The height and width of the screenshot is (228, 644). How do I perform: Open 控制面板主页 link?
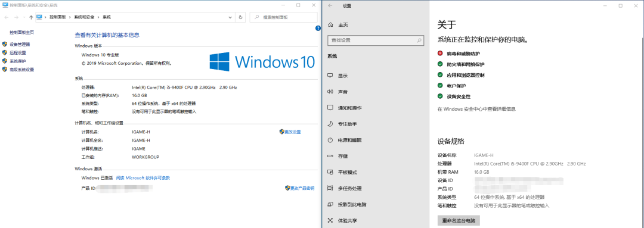[22, 32]
